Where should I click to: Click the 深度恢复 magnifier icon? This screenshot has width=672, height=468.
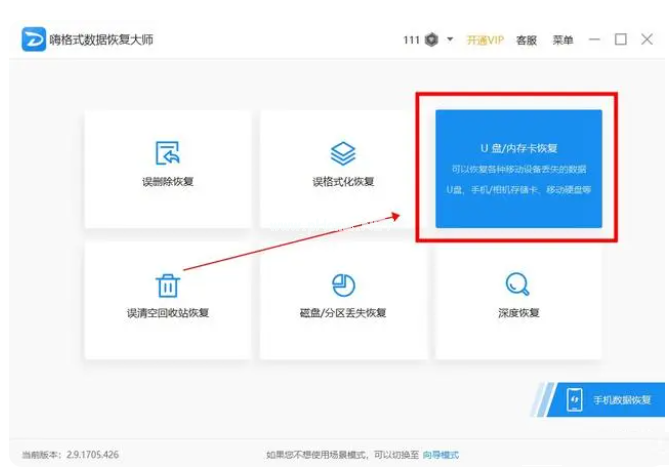click(518, 284)
